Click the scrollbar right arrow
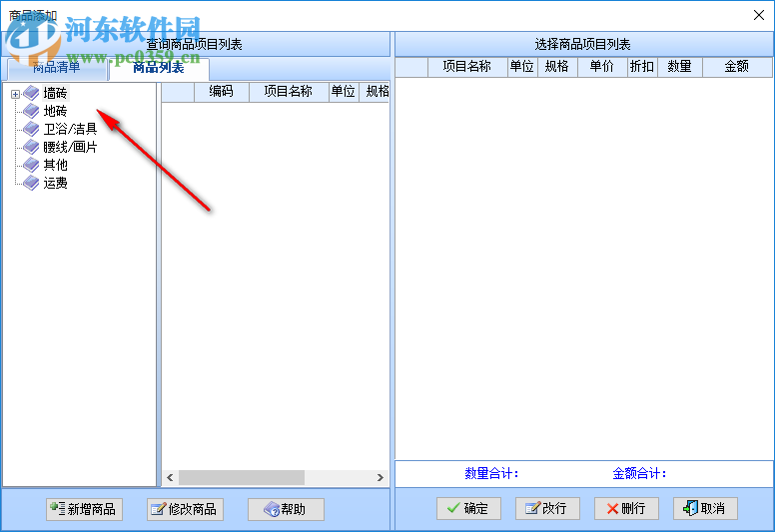 (x=381, y=478)
